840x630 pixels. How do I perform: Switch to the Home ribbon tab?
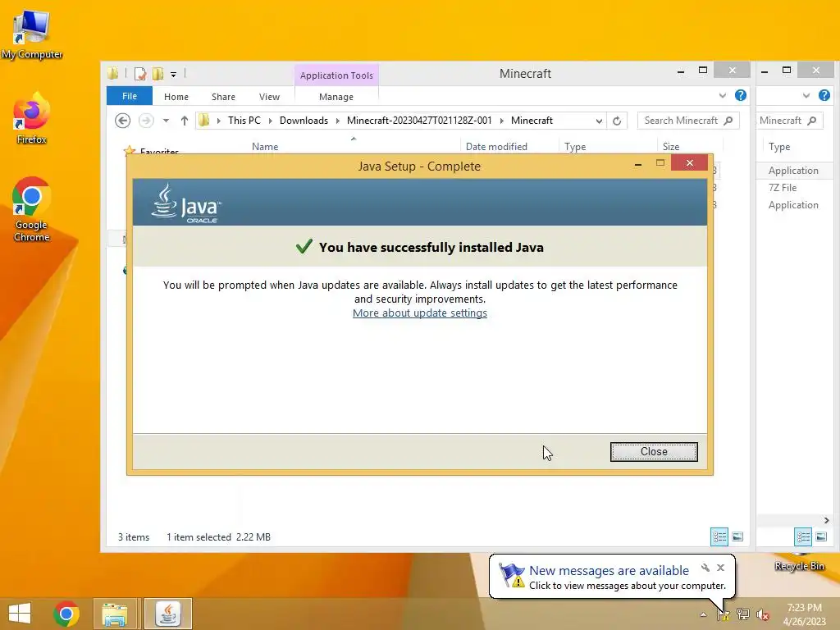click(x=176, y=97)
